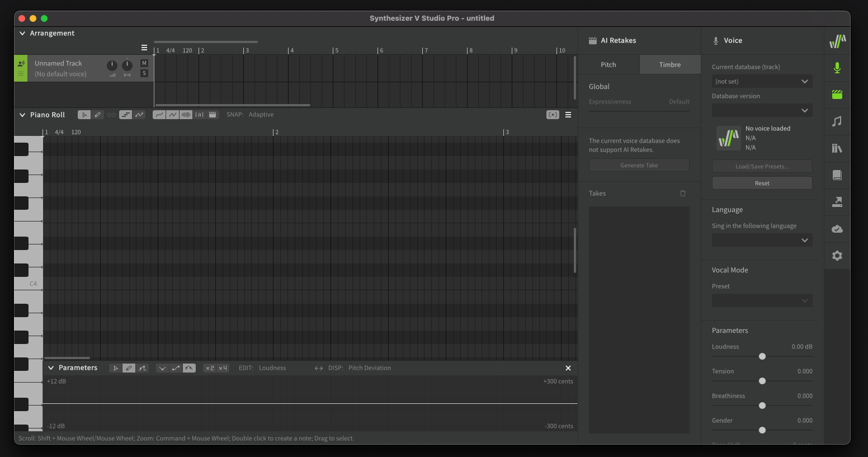Toggle phoneme display icon in Piano Roll

click(199, 115)
